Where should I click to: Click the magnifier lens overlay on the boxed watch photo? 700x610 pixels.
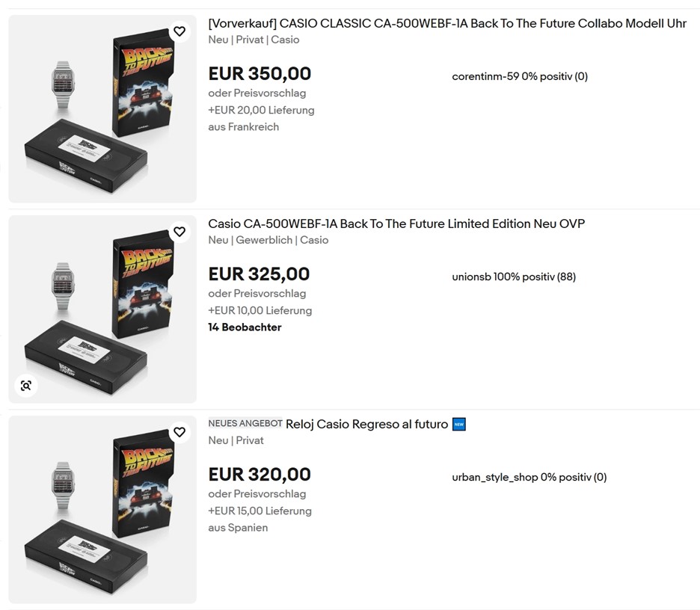26,385
